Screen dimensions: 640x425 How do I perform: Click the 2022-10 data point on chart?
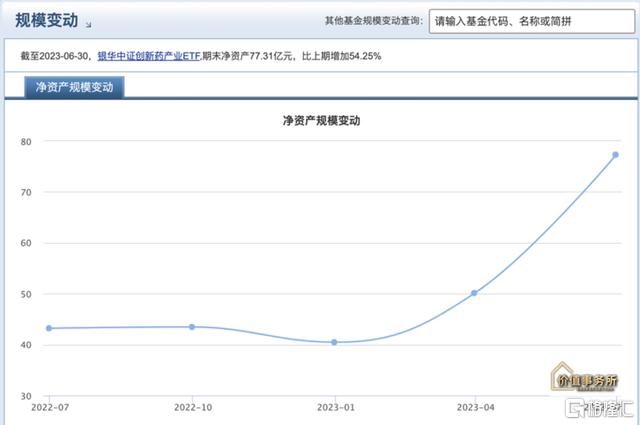click(x=192, y=327)
